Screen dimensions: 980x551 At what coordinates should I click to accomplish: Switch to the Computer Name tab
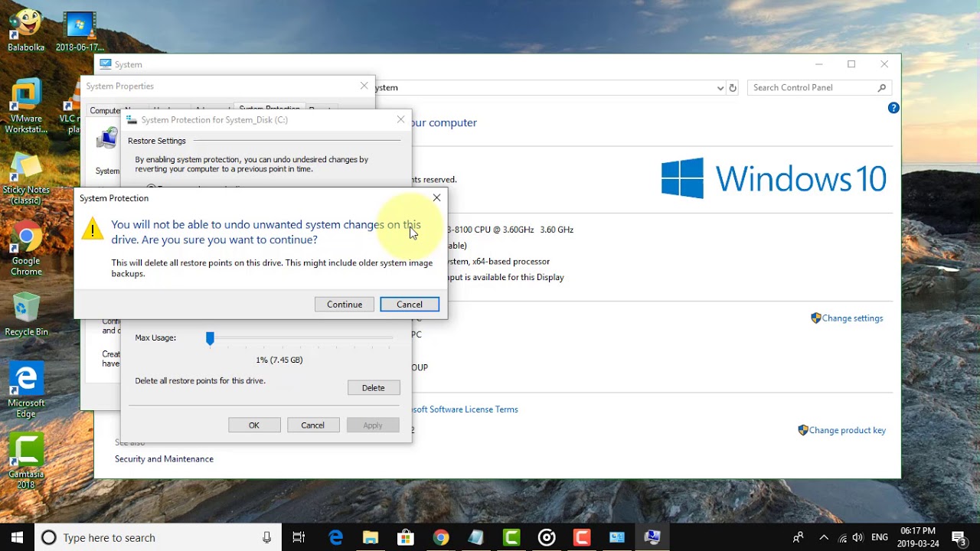(105, 110)
